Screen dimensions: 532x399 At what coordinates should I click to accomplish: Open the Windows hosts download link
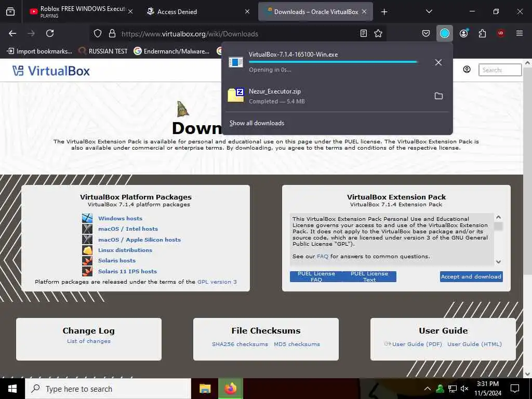click(120, 218)
